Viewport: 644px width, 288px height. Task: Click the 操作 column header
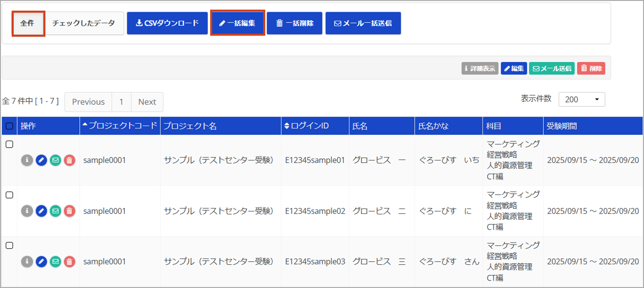click(x=48, y=126)
